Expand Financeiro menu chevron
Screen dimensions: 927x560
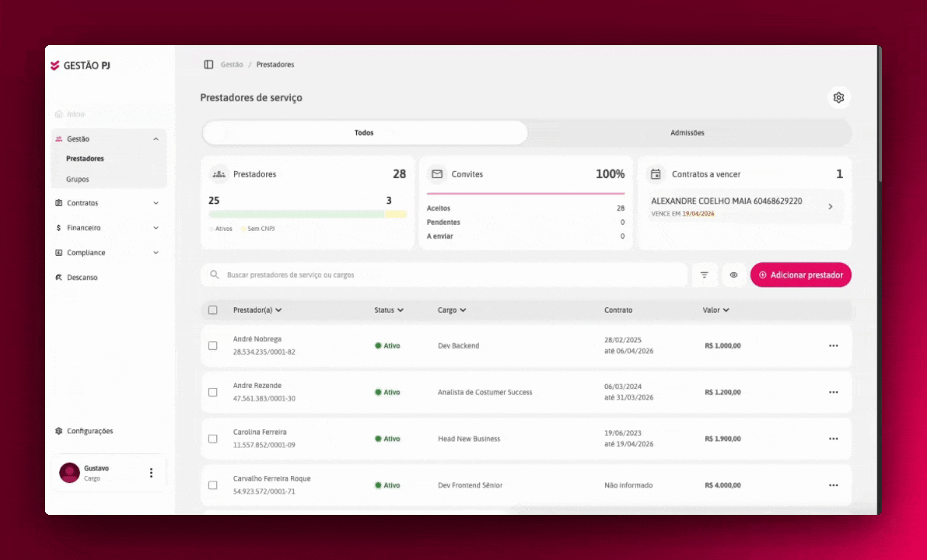(x=156, y=228)
